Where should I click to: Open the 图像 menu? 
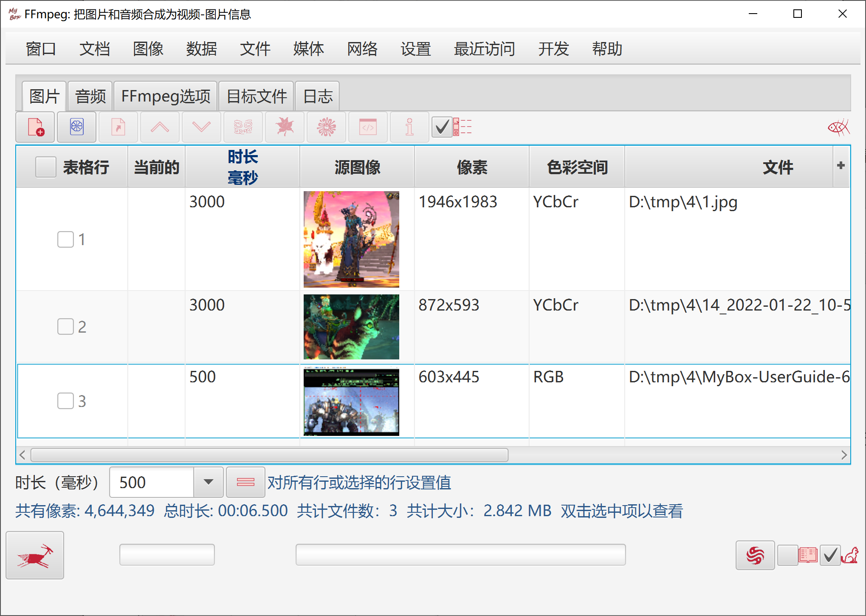(148, 49)
